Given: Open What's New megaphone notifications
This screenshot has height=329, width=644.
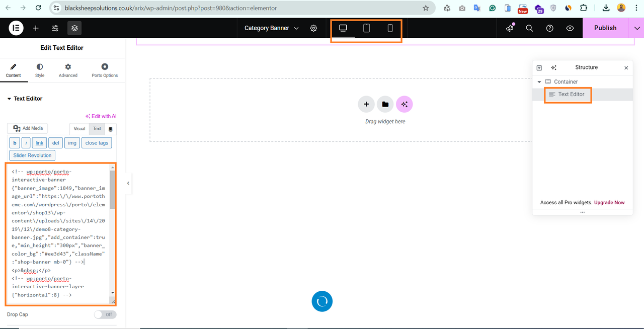Looking at the screenshot, I should [510, 28].
